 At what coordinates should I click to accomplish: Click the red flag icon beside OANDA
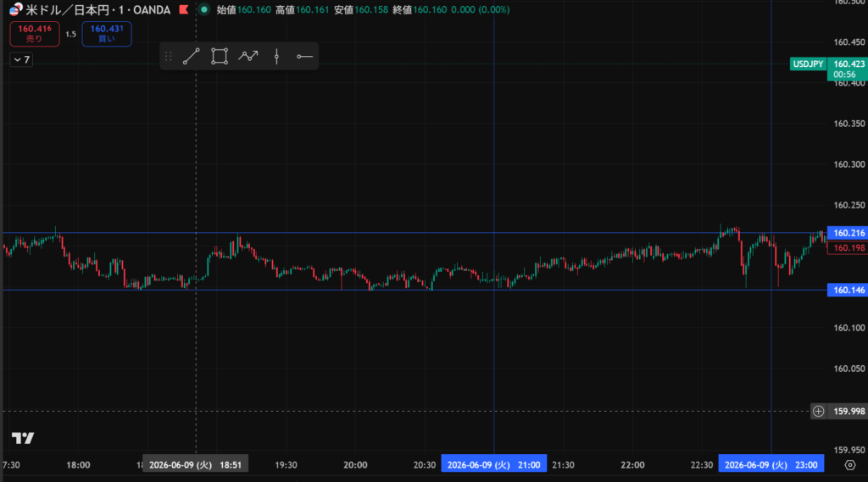click(x=184, y=9)
